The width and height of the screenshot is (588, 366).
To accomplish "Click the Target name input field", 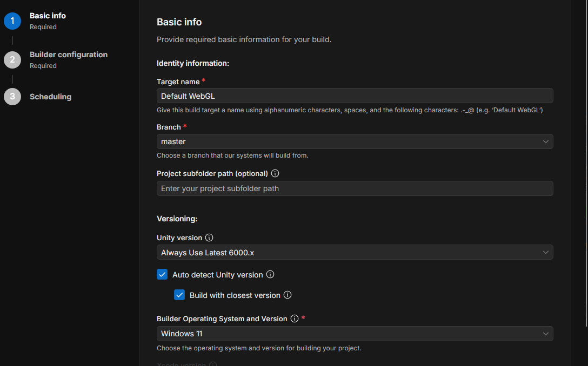I will pyautogui.click(x=355, y=96).
